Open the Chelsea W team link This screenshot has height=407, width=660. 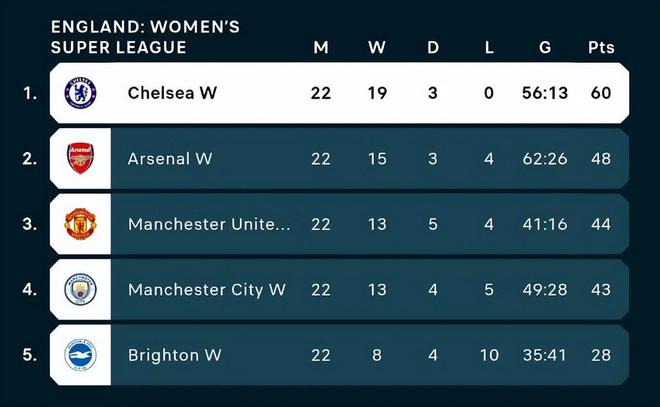tap(172, 93)
